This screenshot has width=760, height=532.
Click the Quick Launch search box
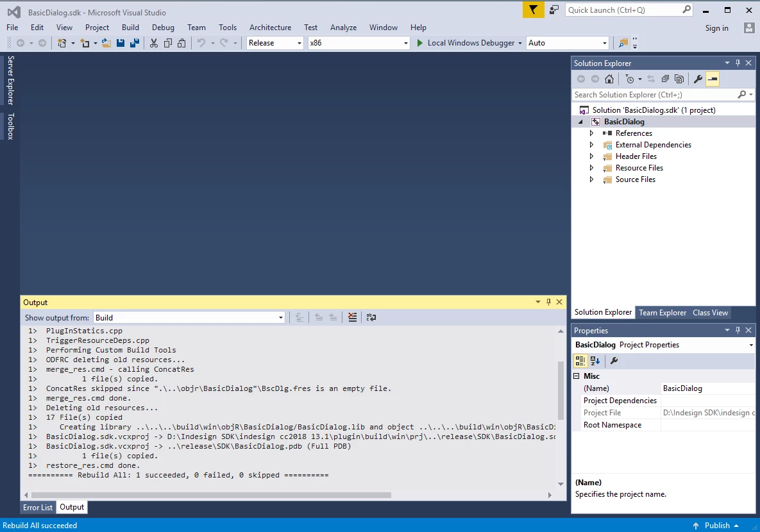click(629, 10)
